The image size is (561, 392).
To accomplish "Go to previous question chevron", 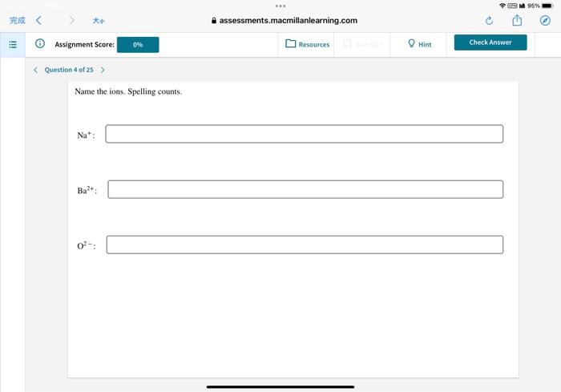I will pos(35,70).
